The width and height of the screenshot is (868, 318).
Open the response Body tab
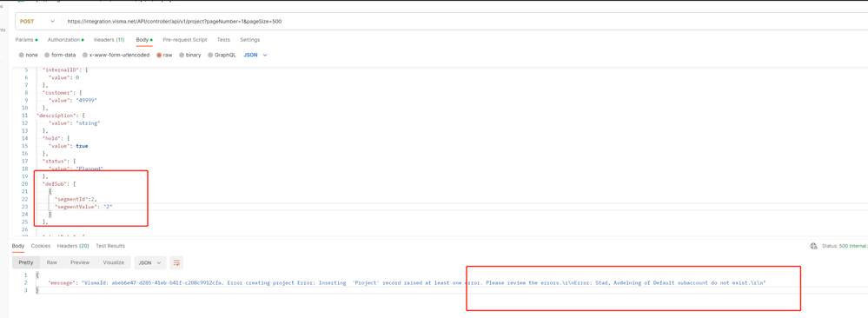17,246
